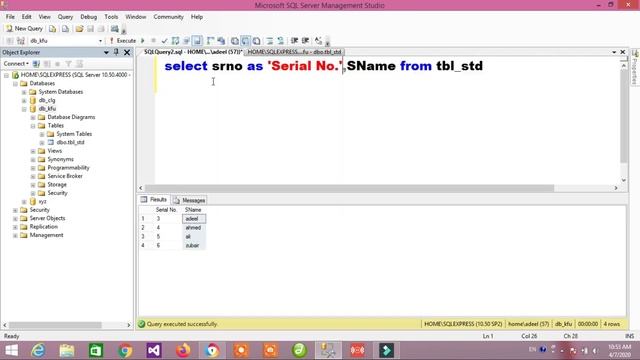Click the Cancel Executing Query stop icon
640x360 pixels.
click(153, 41)
